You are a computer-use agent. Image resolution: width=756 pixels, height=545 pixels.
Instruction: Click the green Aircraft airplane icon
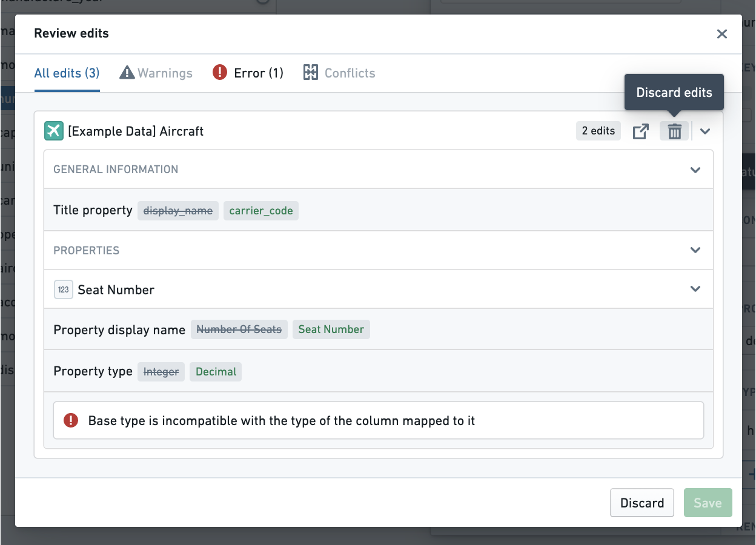point(54,131)
